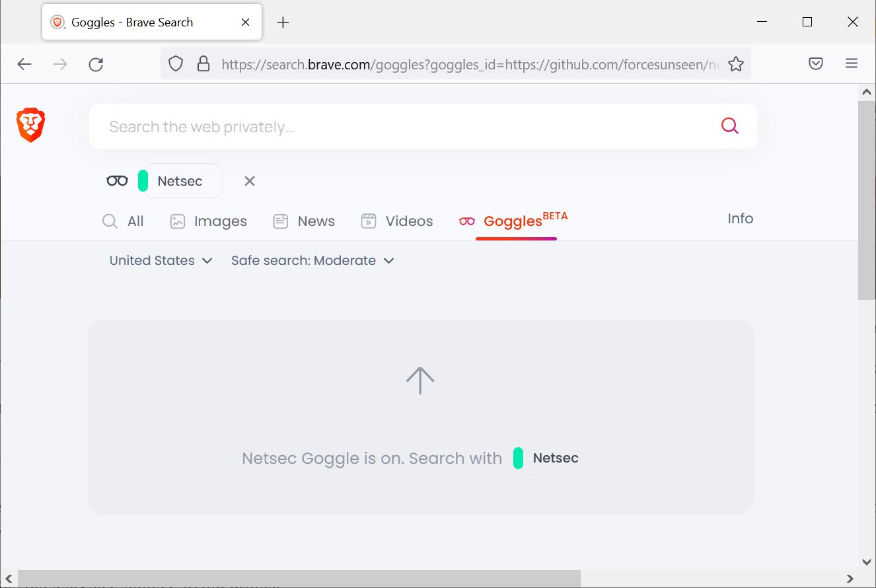Click the vertical scrollbar thumb
This screenshot has height=588, width=876.
tap(867, 200)
